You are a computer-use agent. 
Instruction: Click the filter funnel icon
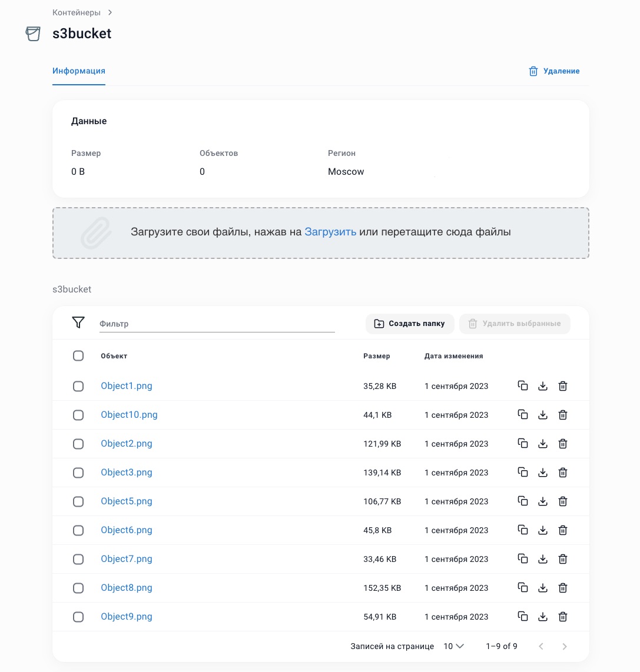point(78,322)
